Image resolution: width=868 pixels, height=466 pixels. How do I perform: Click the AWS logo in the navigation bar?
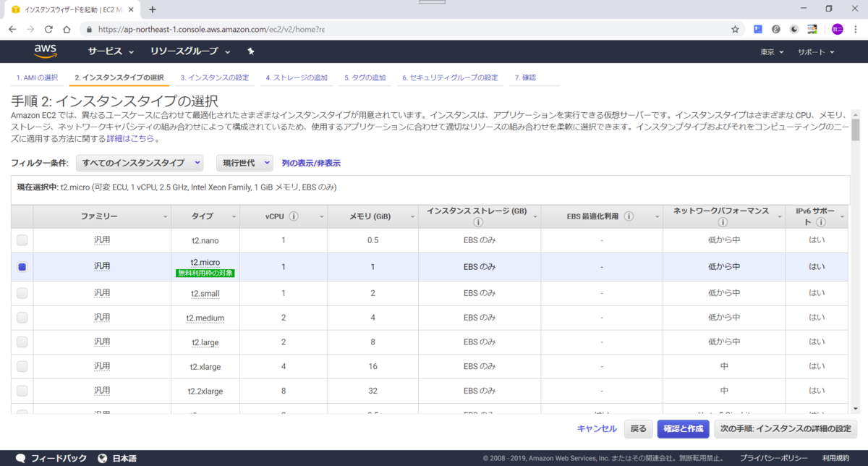tap(46, 51)
